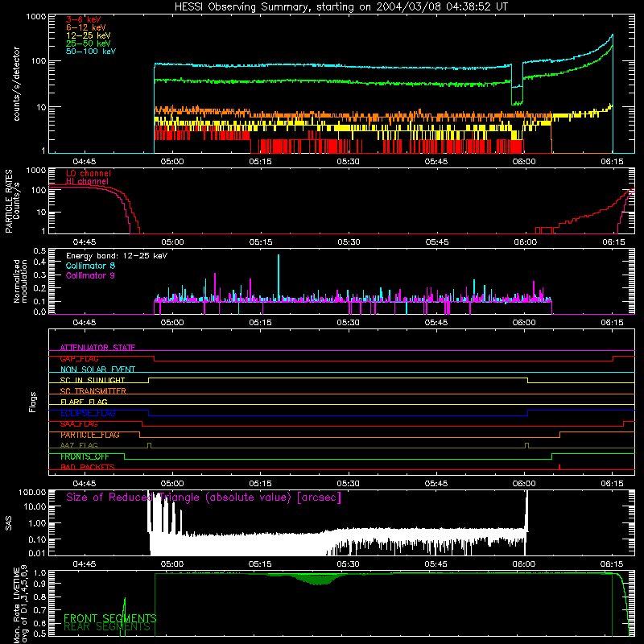Select the blue ECLIPSE_FLAG label

pos(88,413)
